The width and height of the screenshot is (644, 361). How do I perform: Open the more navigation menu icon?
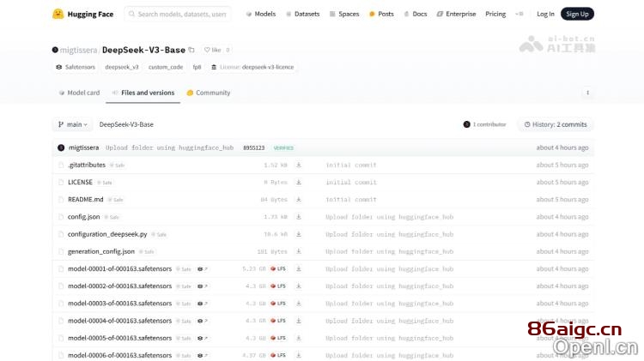(x=519, y=14)
